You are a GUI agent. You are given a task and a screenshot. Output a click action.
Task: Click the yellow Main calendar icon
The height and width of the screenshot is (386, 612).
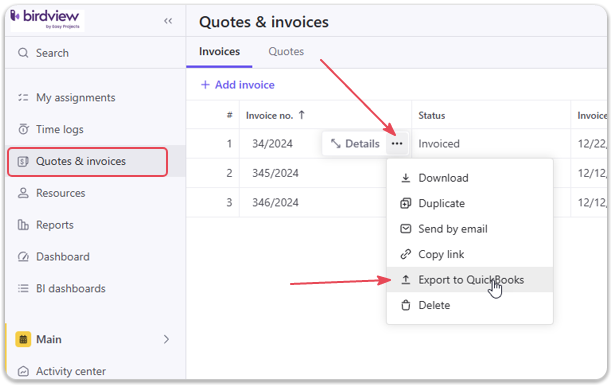pyautogui.click(x=23, y=339)
